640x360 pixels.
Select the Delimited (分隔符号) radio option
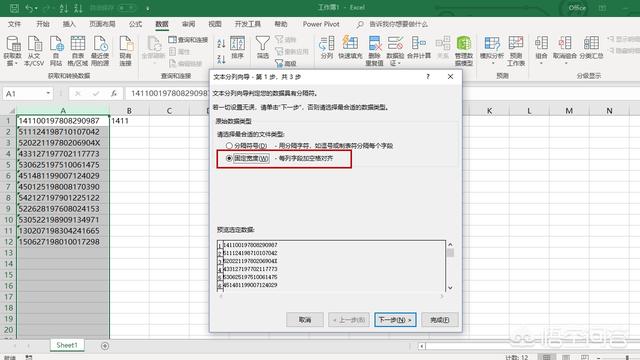[229, 145]
